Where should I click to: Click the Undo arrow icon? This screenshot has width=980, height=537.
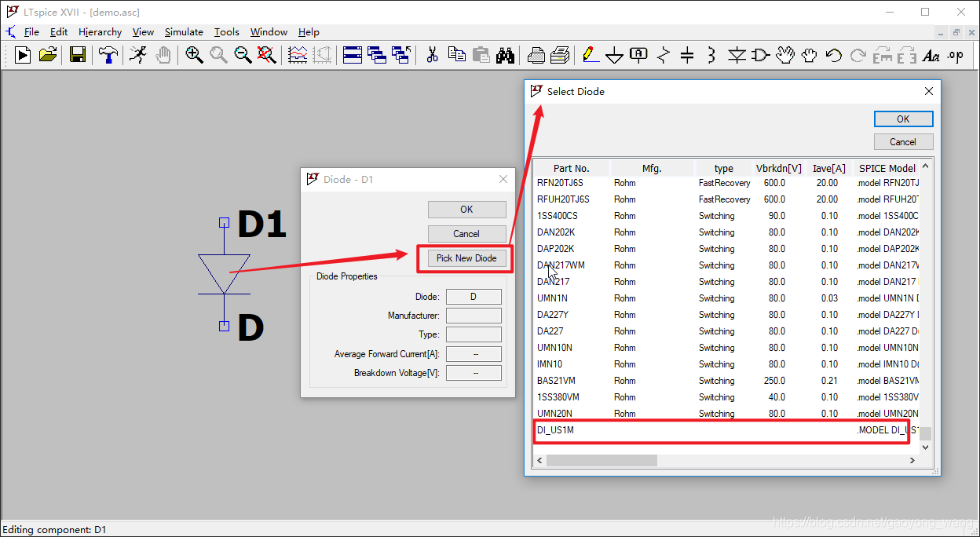point(834,55)
